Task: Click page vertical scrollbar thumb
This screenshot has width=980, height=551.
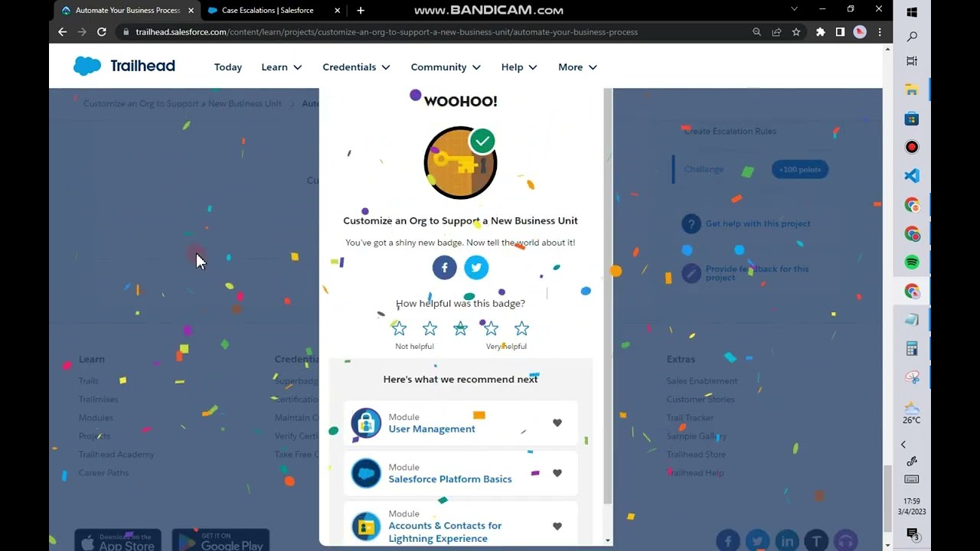Action: click(x=887, y=497)
